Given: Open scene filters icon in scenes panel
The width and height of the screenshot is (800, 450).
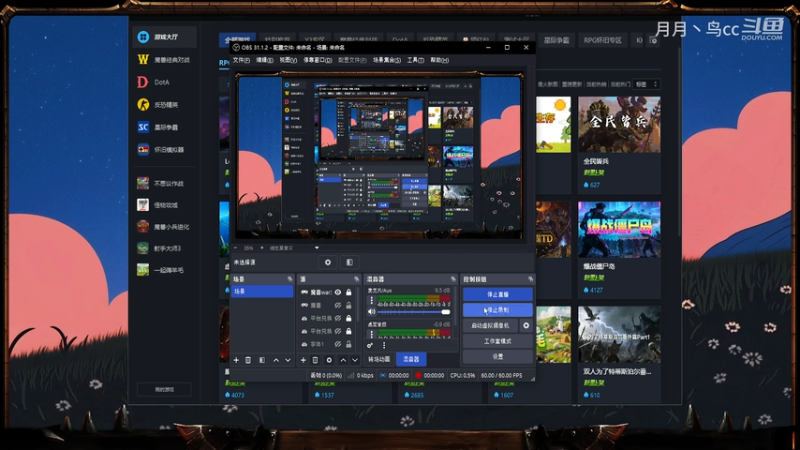Looking at the screenshot, I should pyautogui.click(x=262, y=360).
